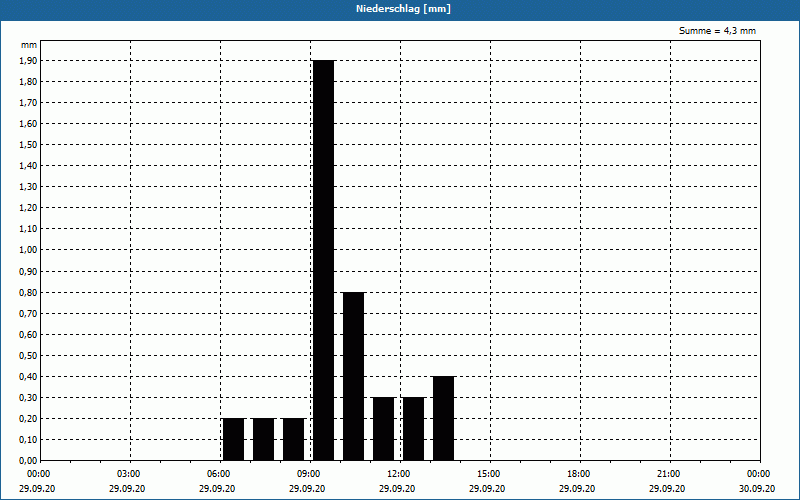Image resolution: width=800 pixels, height=500 pixels.
Task: Click the y-axis value '1,10'
Action: pyautogui.click(x=28, y=229)
